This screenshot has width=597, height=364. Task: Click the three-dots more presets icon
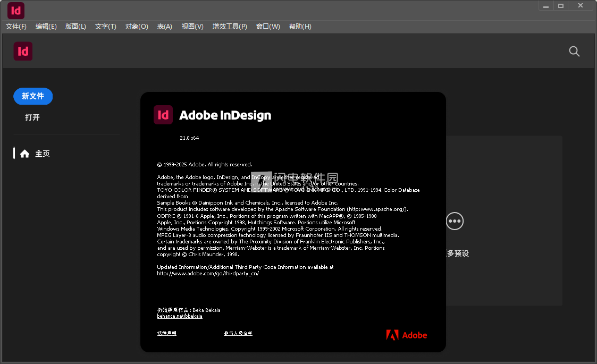[x=455, y=221]
